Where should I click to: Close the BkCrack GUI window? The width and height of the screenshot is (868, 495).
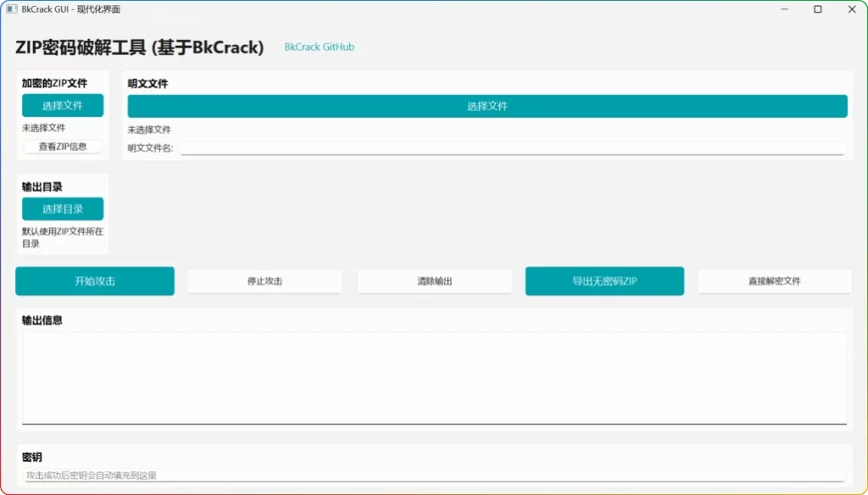pos(851,9)
